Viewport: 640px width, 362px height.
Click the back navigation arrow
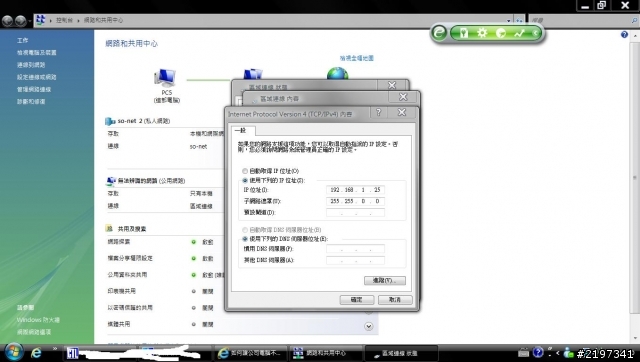(x=7, y=20)
